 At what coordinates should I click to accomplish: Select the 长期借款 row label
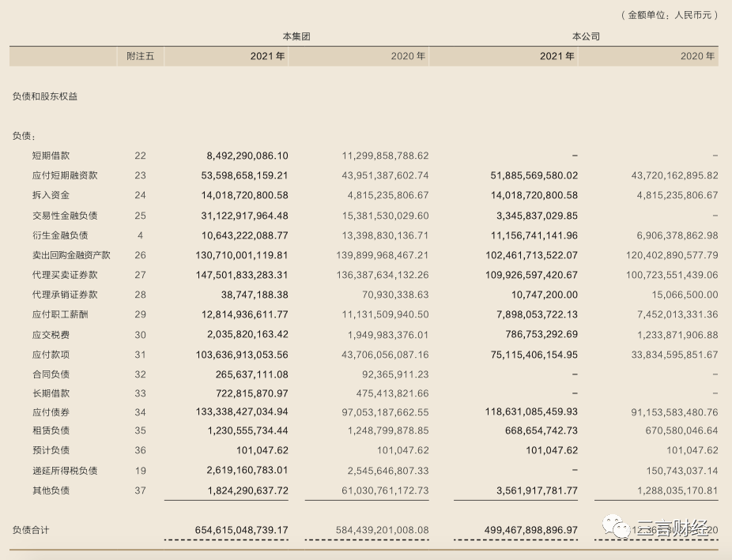[x=51, y=393]
